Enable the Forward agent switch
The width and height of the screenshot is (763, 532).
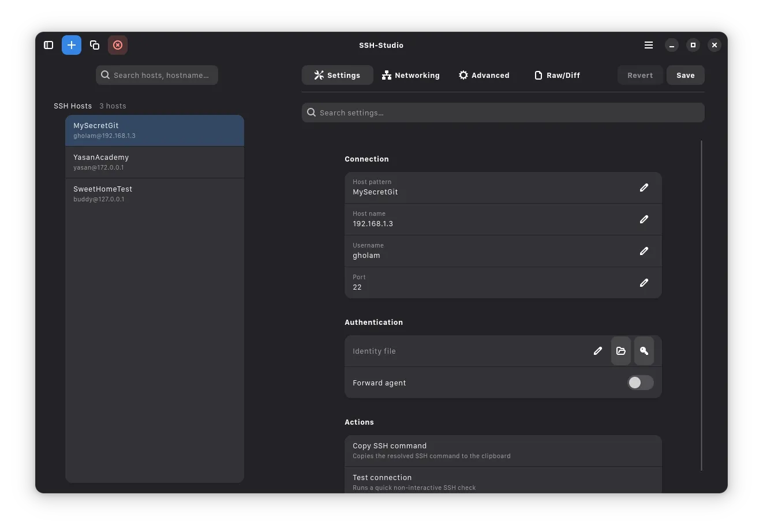640,383
